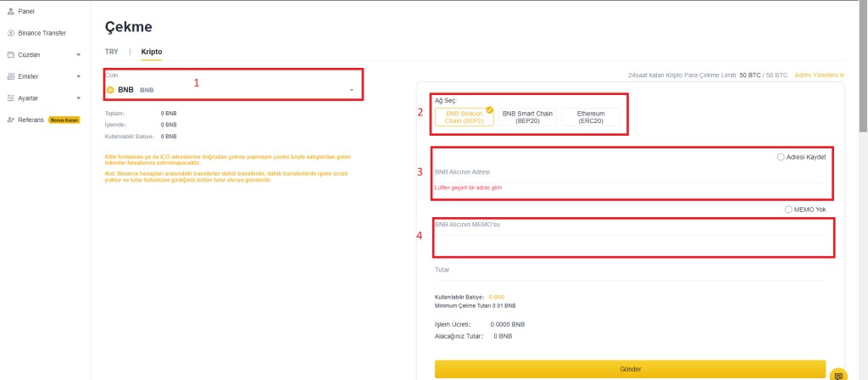Viewport: 868px width, 380px height.
Task: Select BNB Smart Chain (BEP20) network
Action: tap(527, 117)
